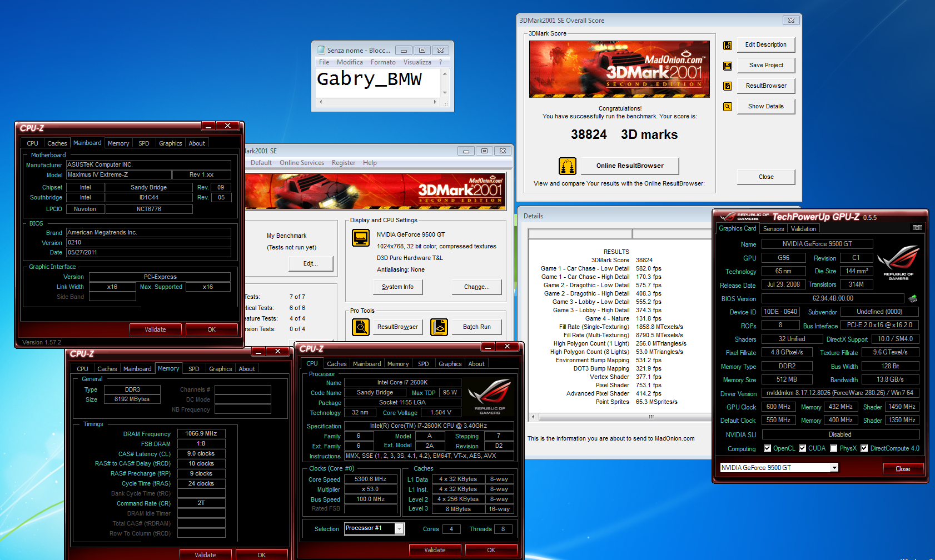Open Register menu in 3DMark2001

coord(344,163)
